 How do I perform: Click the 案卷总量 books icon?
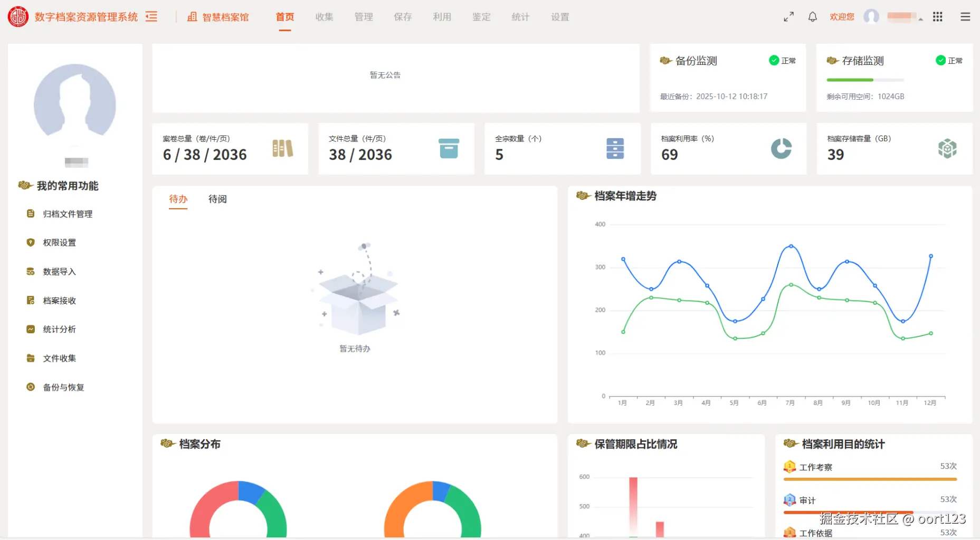(x=283, y=148)
